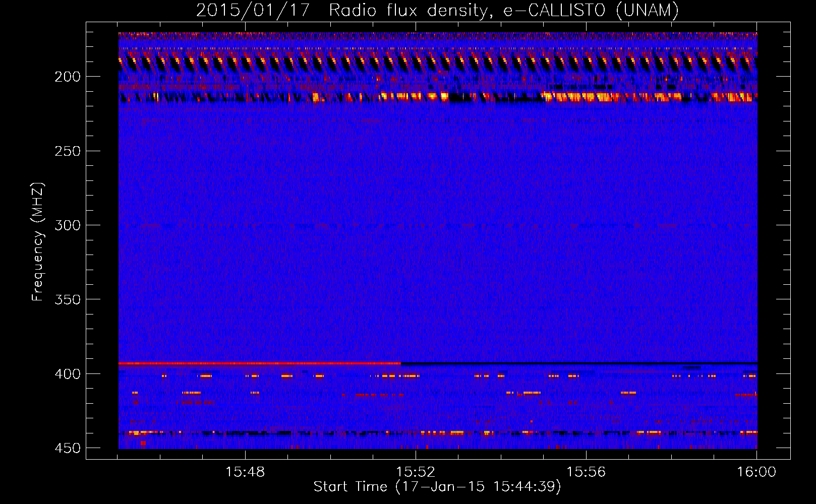Click the red horizontal line near 393 MHz
Screen dimensions: 816x504
click(260, 363)
